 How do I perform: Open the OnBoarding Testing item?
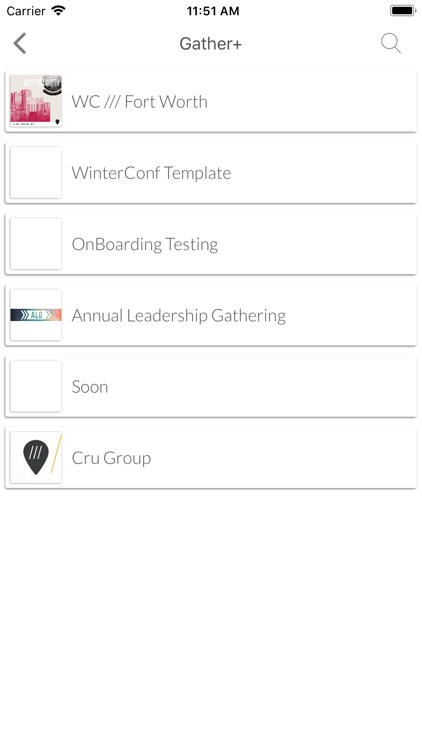click(211, 243)
